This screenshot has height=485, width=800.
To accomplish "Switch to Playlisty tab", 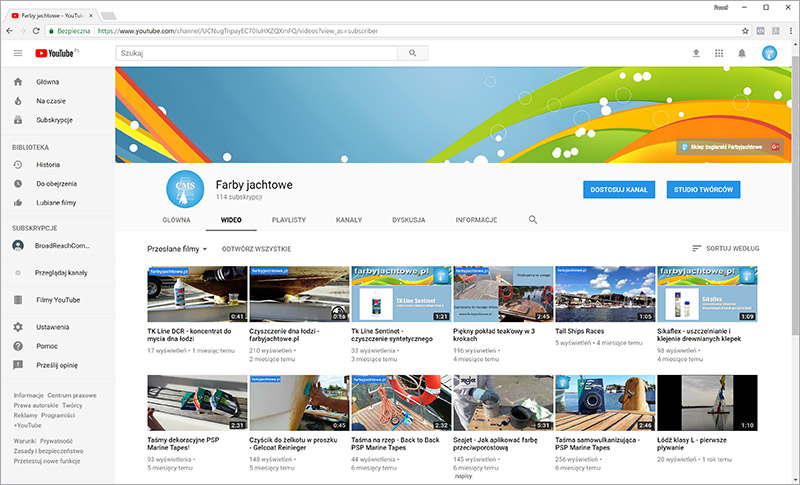I will coord(289,220).
